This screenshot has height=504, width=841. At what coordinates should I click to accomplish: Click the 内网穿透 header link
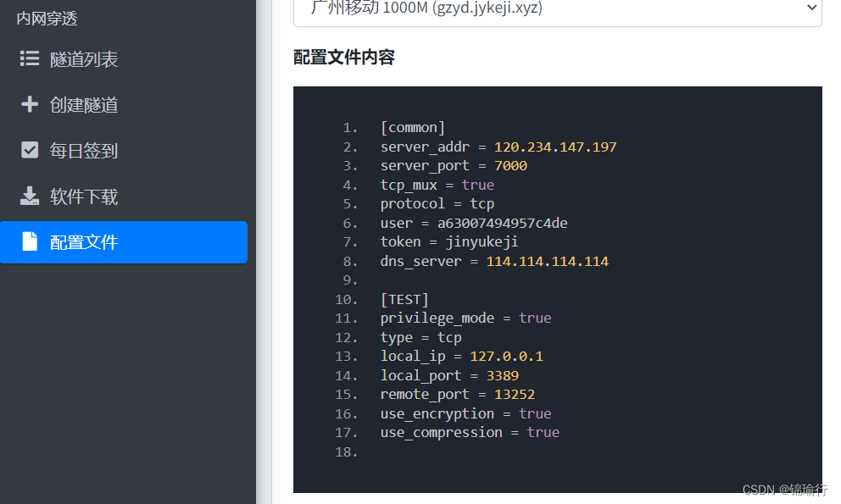coord(47,17)
